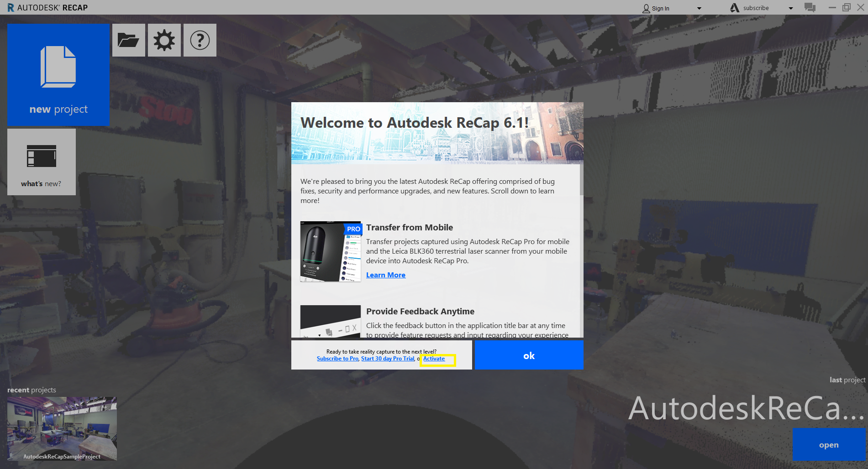Screen dimensions: 868x469
Task: Click the feedback chat bubbles icon
Action: coord(810,8)
